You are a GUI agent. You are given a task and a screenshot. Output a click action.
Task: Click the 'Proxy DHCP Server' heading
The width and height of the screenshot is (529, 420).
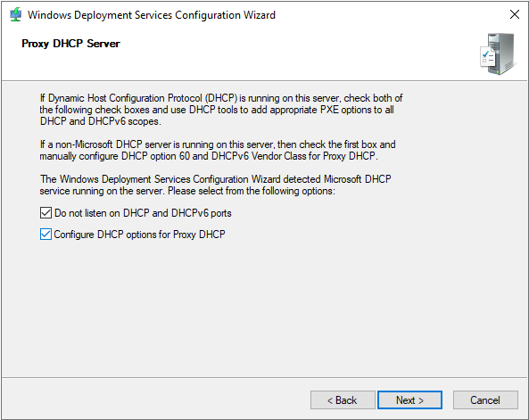pos(70,44)
